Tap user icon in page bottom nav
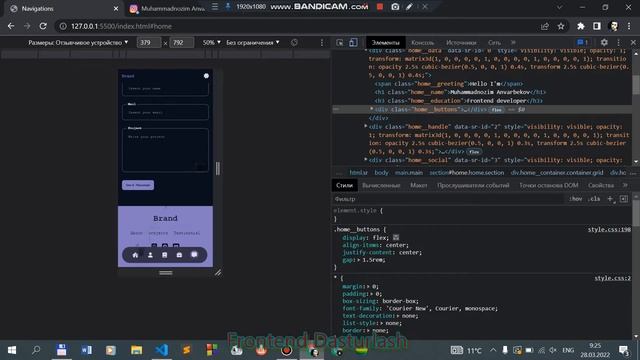 tap(150, 255)
